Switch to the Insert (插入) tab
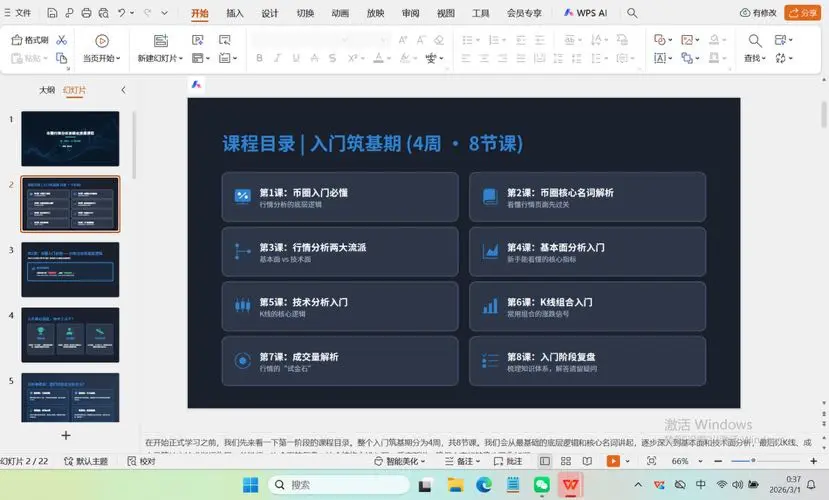829x500 pixels. click(235, 13)
